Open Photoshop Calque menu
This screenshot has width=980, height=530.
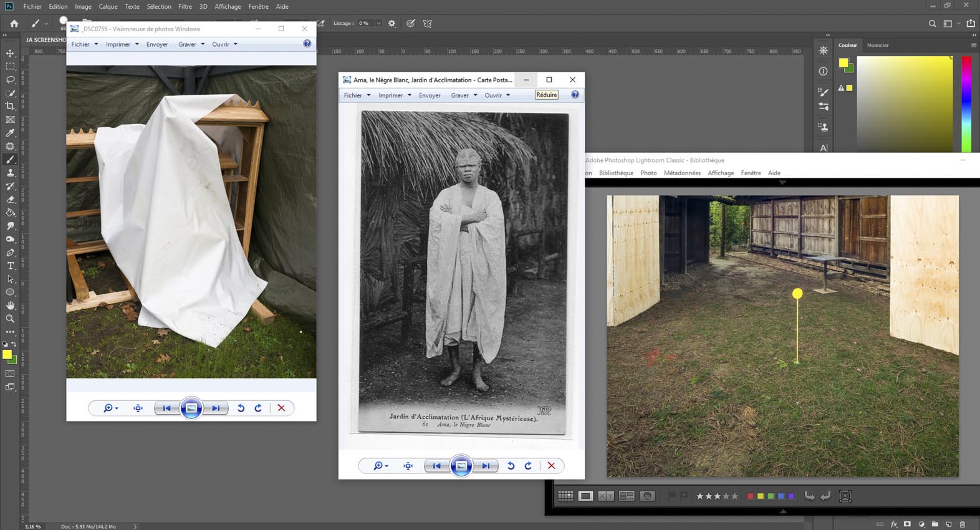tap(108, 6)
